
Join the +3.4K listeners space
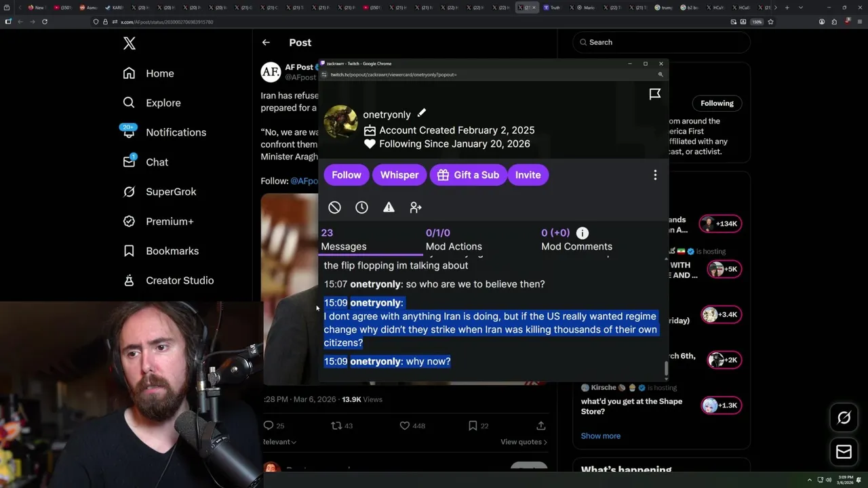point(721,314)
